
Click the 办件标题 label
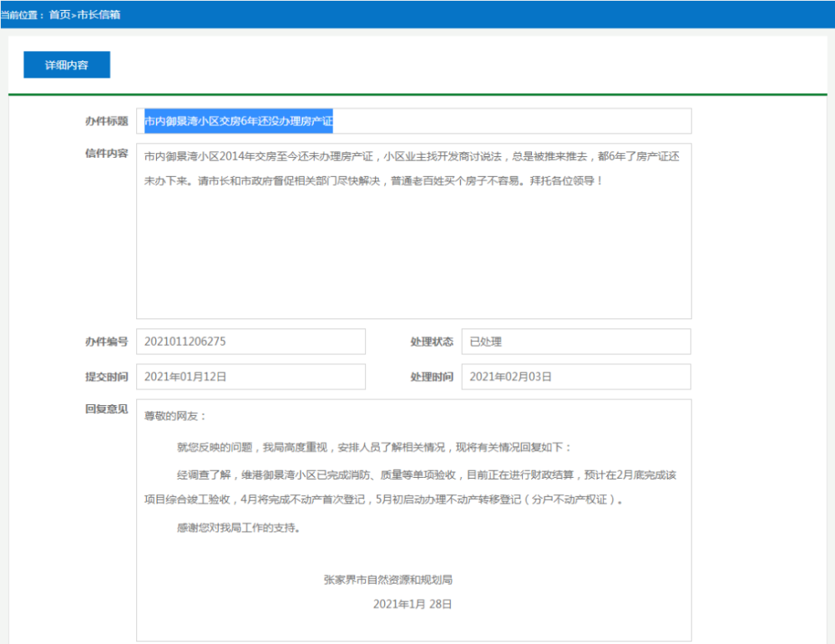[x=107, y=121]
